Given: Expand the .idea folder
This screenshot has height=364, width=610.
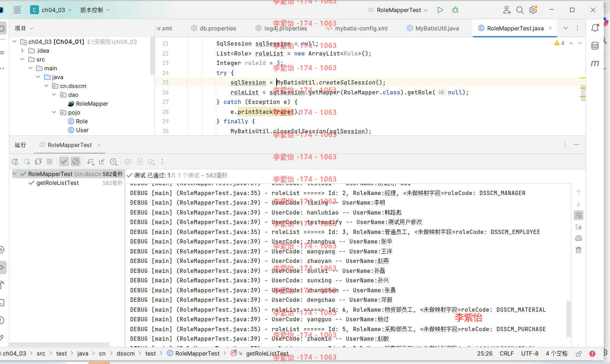Looking at the screenshot, I should coord(22,51).
